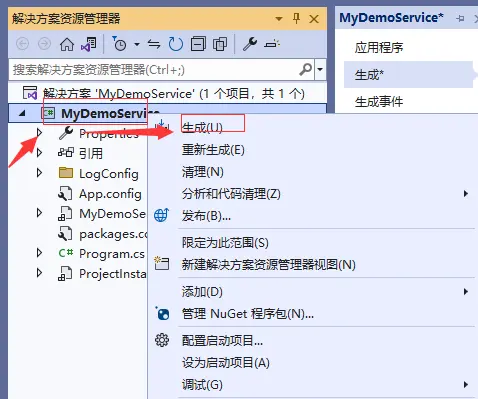
Task: Collapse all nodes toolbar icon
Action: (x=198, y=44)
